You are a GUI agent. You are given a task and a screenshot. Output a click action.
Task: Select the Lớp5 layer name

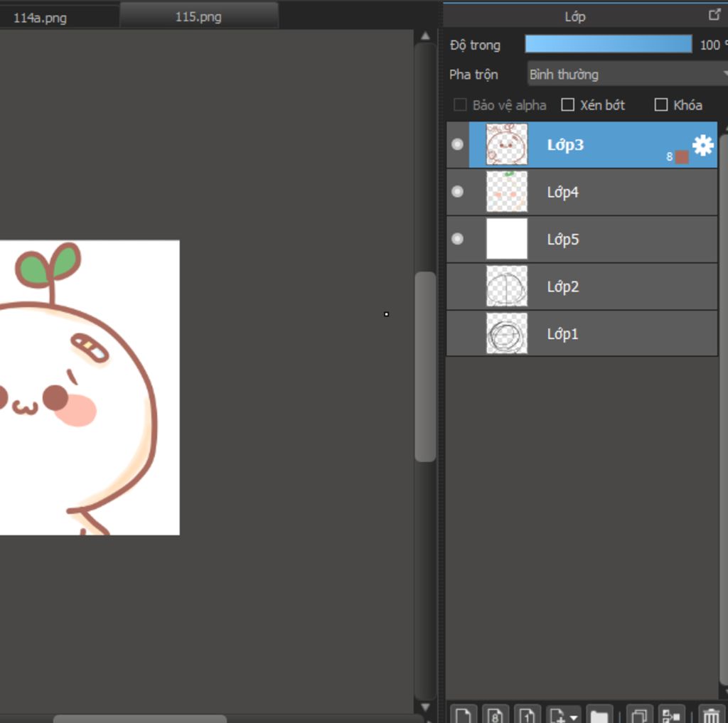pos(563,239)
